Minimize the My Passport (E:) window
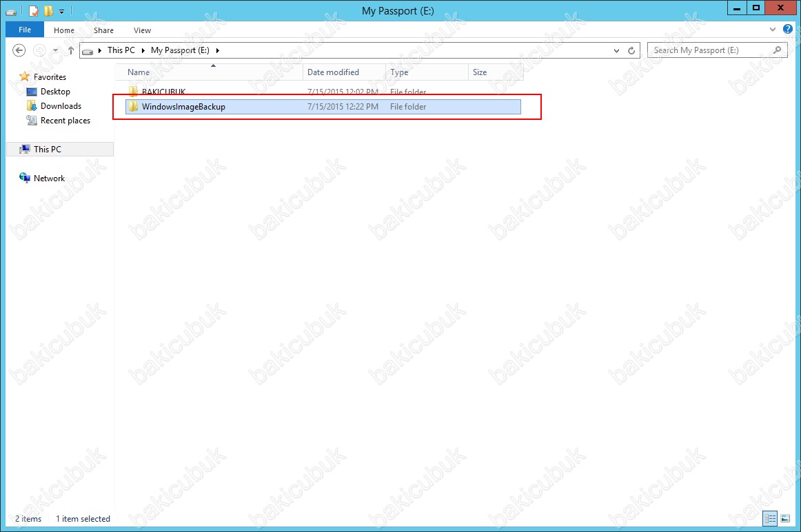The width and height of the screenshot is (801, 532). tap(737, 8)
